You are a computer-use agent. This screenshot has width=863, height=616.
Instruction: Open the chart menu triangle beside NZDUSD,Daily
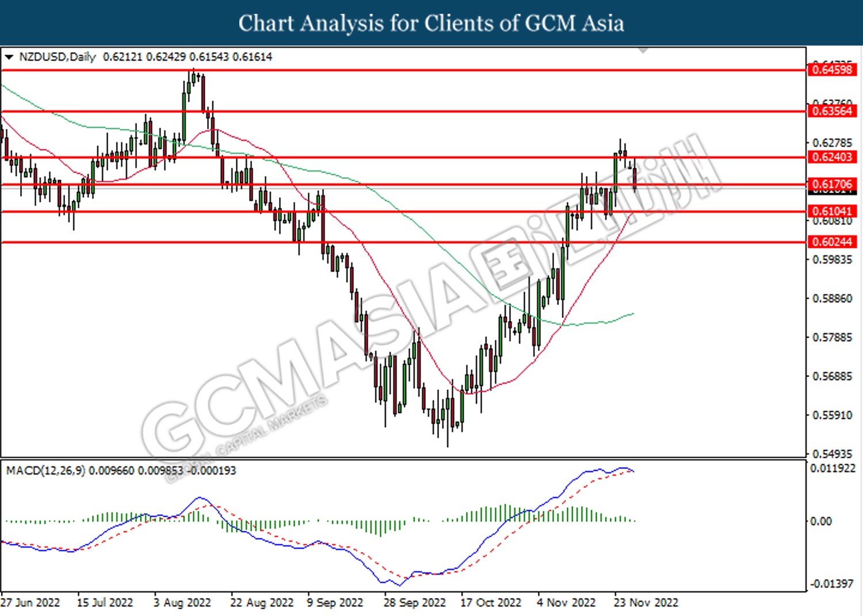9,57
